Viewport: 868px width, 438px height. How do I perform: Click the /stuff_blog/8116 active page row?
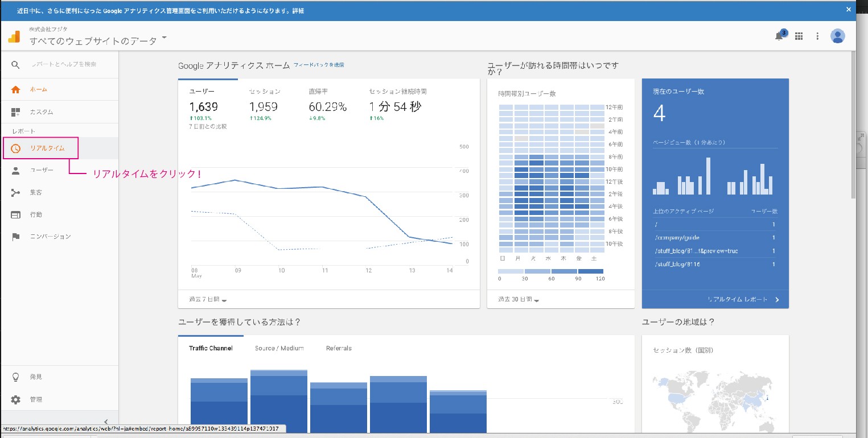click(x=715, y=264)
